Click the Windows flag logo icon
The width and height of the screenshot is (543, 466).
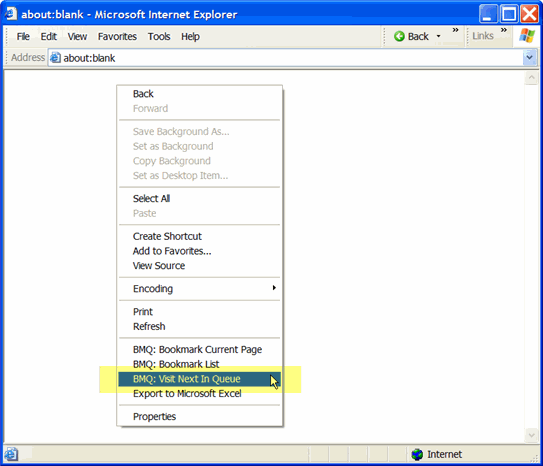527,36
